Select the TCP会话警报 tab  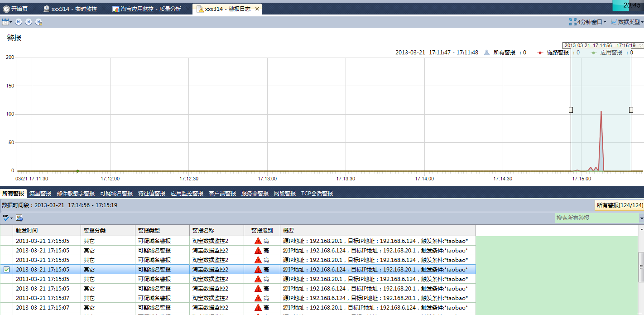click(x=317, y=194)
